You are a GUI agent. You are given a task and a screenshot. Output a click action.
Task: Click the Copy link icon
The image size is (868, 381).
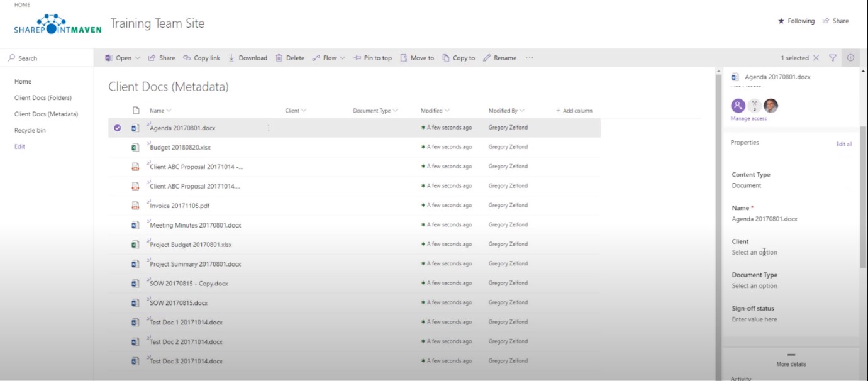[x=187, y=58]
